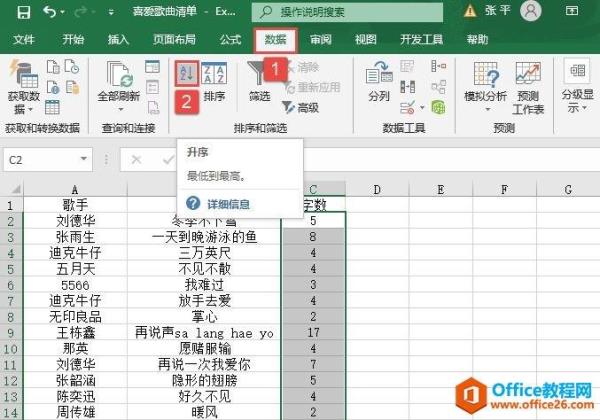Click the Existing Connections icon
The image size is (600, 420).
[x=72, y=87]
